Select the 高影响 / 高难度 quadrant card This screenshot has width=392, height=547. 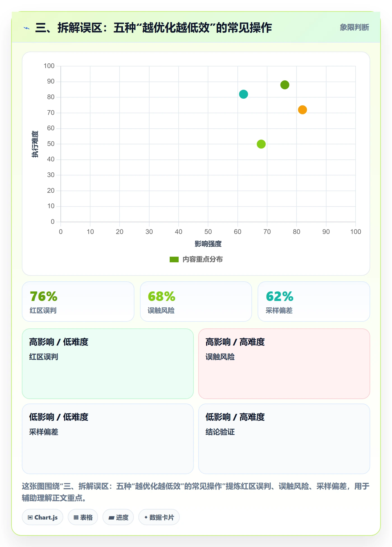click(284, 364)
